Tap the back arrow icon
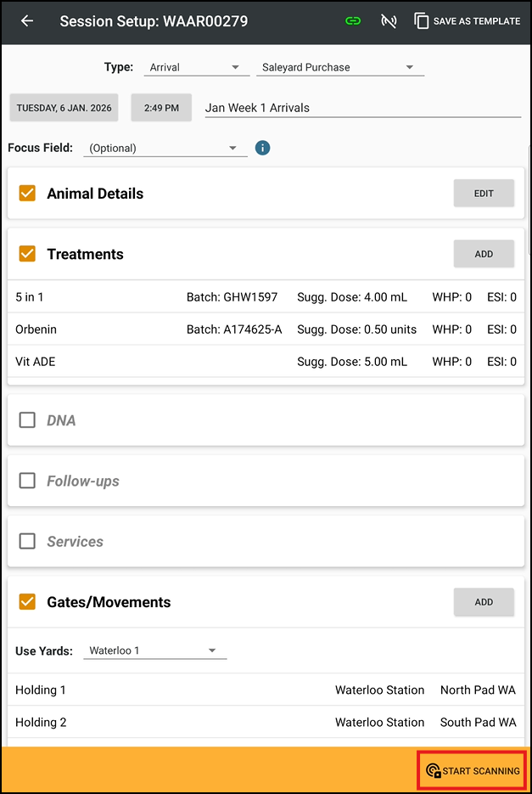Viewport: 532px width, 794px height. [27, 21]
